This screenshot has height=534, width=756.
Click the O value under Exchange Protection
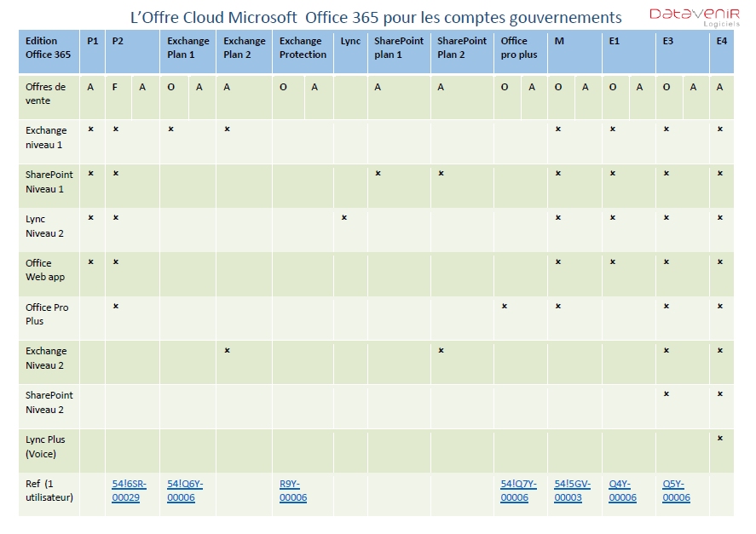[x=283, y=87]
